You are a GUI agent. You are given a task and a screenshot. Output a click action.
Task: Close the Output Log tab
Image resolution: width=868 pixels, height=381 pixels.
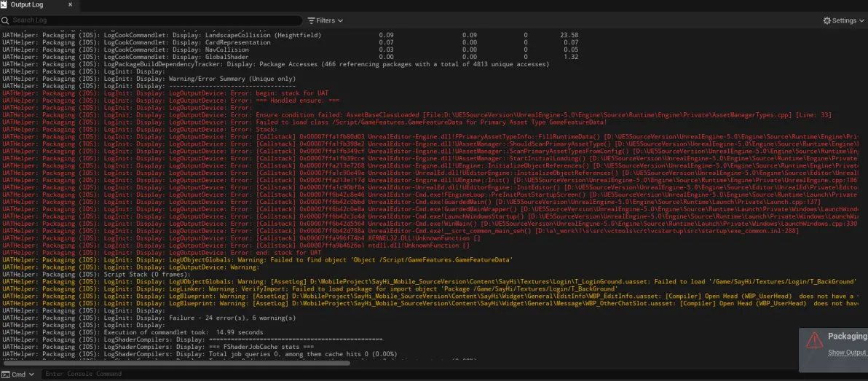[70, 5]
